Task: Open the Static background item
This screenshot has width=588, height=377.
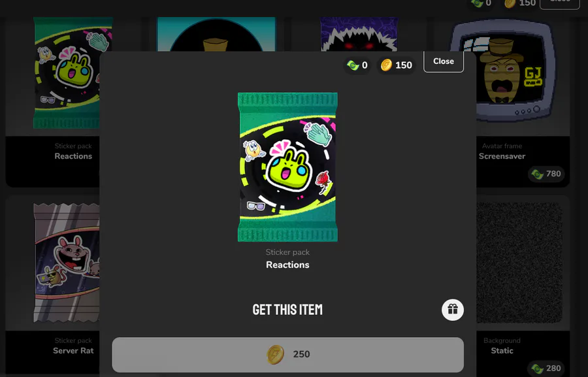Action: pyautogui.click(x=523, y=286)
